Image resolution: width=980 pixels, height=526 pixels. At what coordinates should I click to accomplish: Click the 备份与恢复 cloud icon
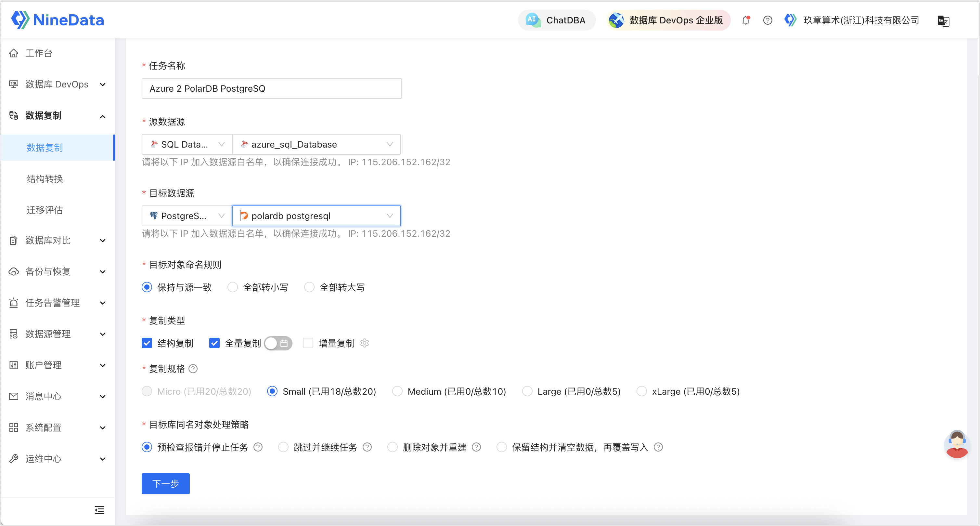[14, 272]
